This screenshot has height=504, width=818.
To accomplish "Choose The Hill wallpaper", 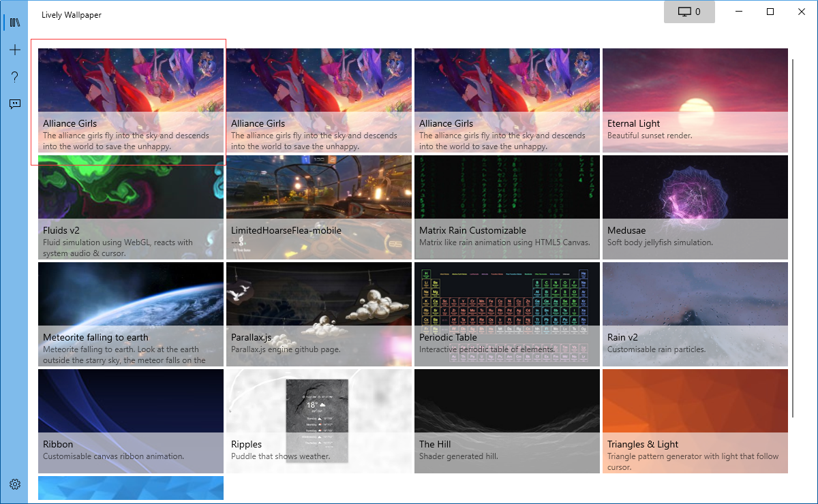I will pyautogui.click(x=507, y=421).
